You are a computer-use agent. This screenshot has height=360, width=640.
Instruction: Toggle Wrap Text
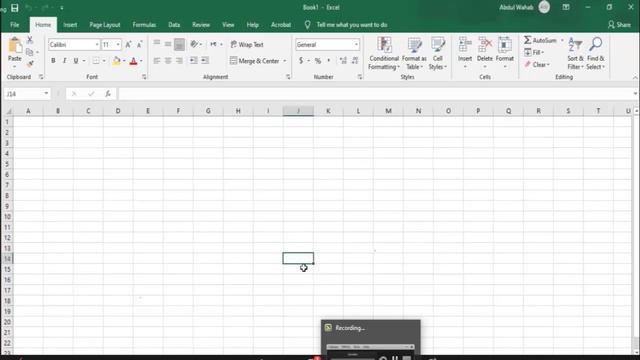coord(247,44)
